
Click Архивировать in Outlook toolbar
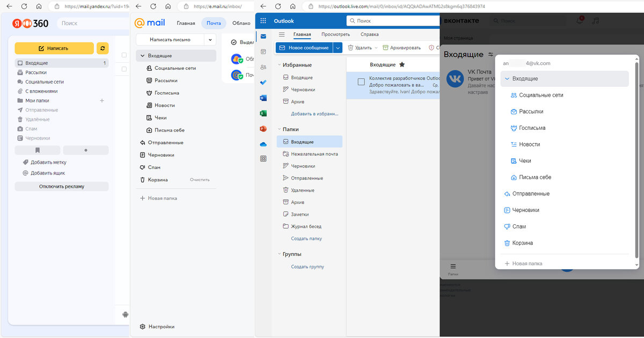[x=401, y=48]
